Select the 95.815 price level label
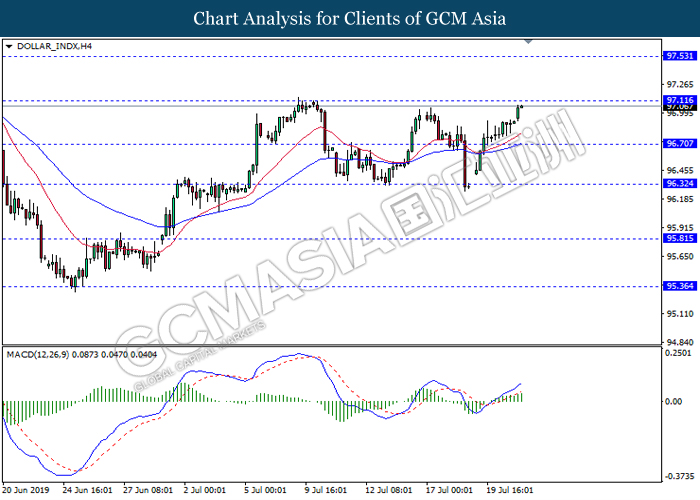 coord(680,238)
